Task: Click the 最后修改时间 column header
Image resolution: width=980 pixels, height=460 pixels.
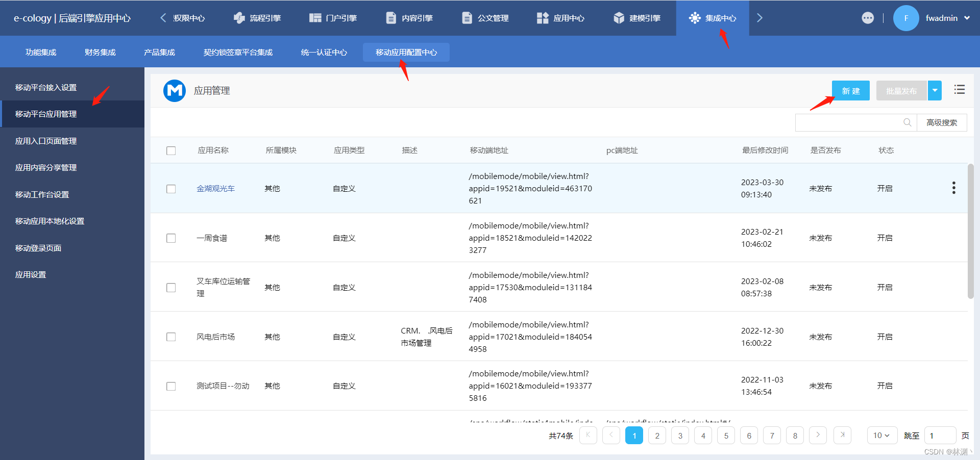Action: [x=765, y=150]
